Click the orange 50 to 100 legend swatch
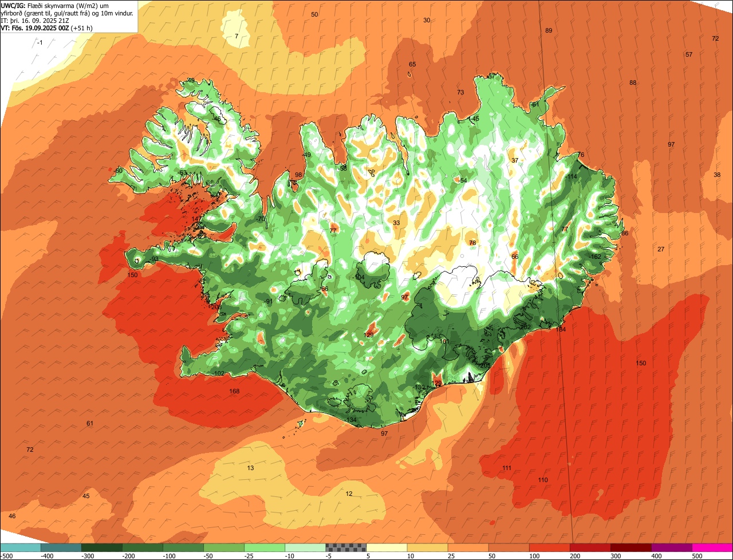 pyautogui.click(x=509, y=547)
